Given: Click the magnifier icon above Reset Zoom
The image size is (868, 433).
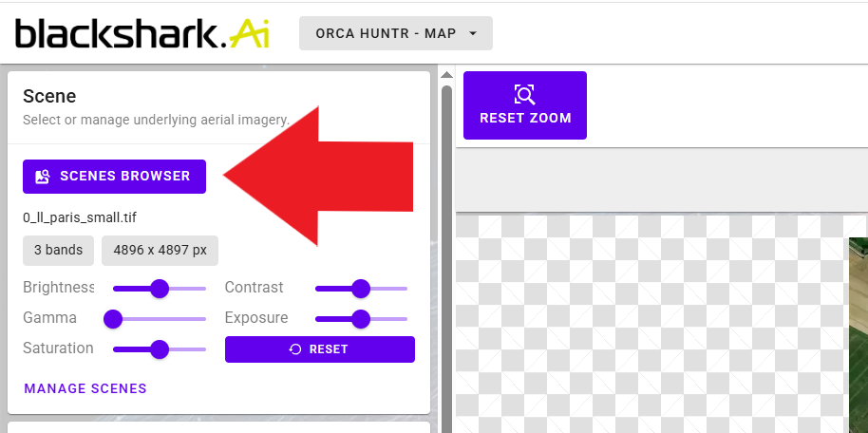Looking at the screenshot, I should (x=524, y=94).
